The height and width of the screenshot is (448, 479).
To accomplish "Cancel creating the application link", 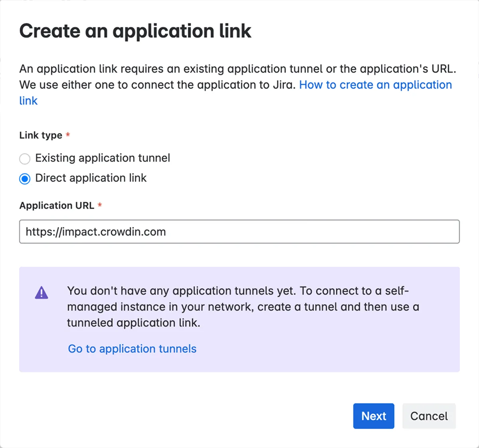I will tap(429, 416).
